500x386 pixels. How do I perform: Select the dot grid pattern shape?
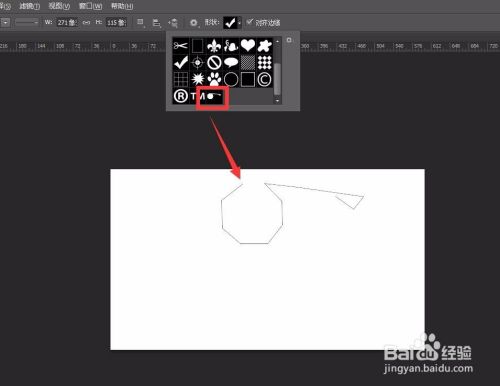tap(265, 62)
